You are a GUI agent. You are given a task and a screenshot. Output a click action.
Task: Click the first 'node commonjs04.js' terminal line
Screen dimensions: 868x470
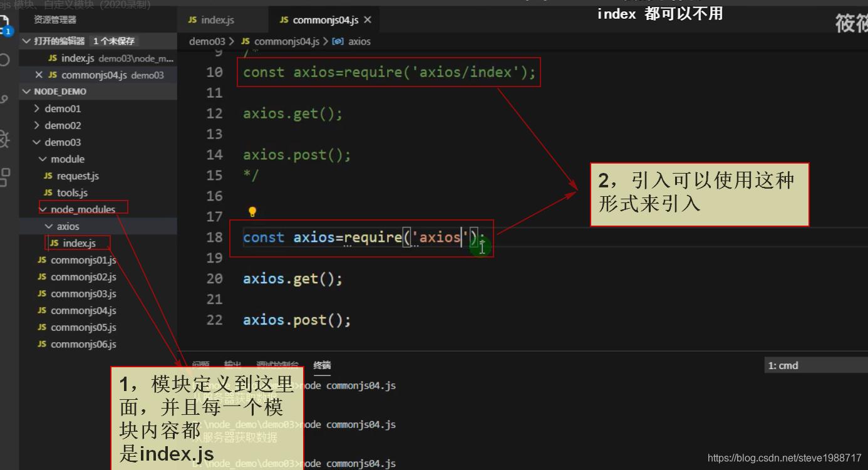coord(349,386)
